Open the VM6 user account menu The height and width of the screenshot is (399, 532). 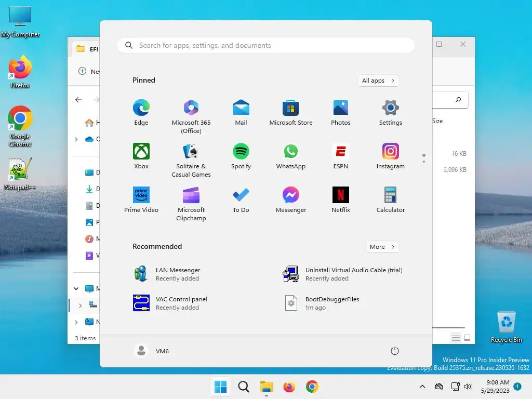click(x=151, y=351)
